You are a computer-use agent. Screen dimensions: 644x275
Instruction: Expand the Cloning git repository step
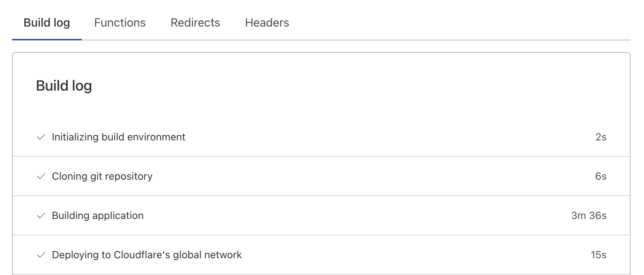pyautogui.click(x=102, y=176)
